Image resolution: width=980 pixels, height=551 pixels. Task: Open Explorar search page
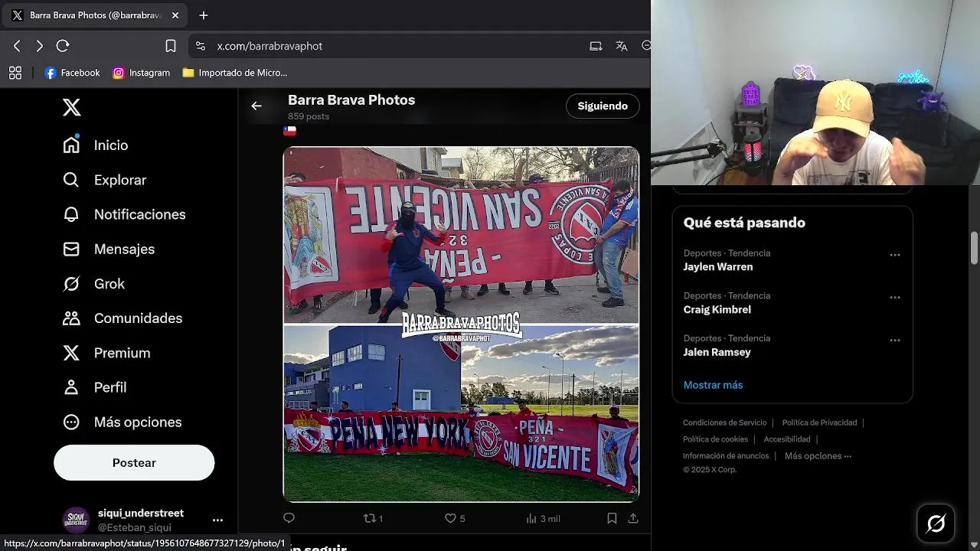coord(104,180)
